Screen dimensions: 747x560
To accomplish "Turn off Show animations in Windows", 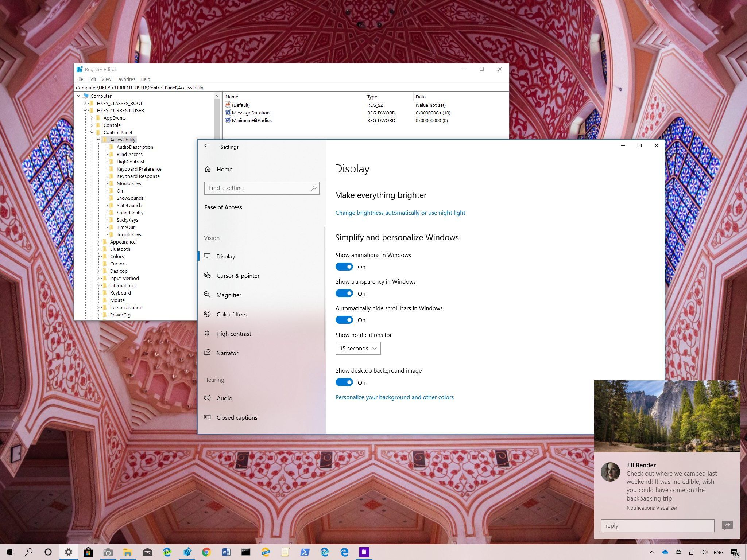I will pyautogui.click(x=344, y=267).
